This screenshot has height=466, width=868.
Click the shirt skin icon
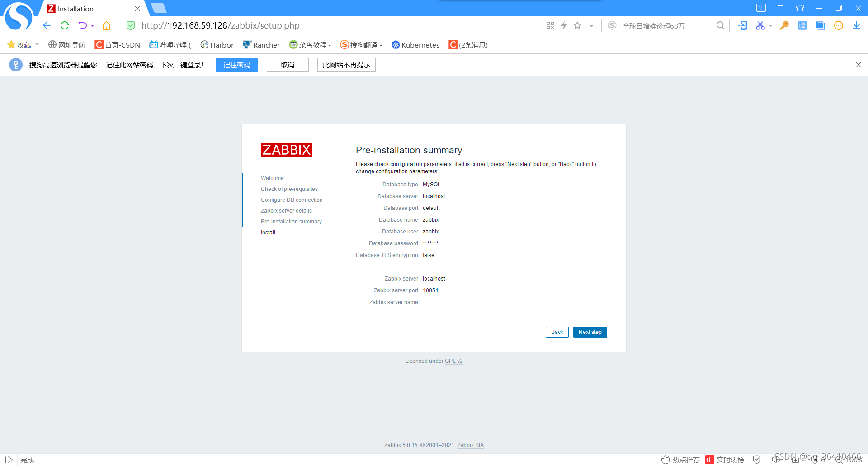click(800, 8)
